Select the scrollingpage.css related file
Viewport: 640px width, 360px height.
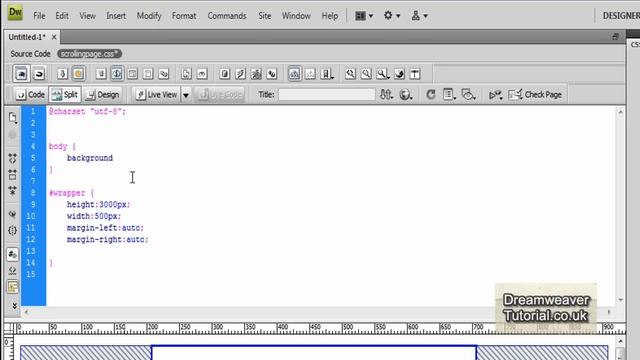pyautogui.click(x=89, y=54)
